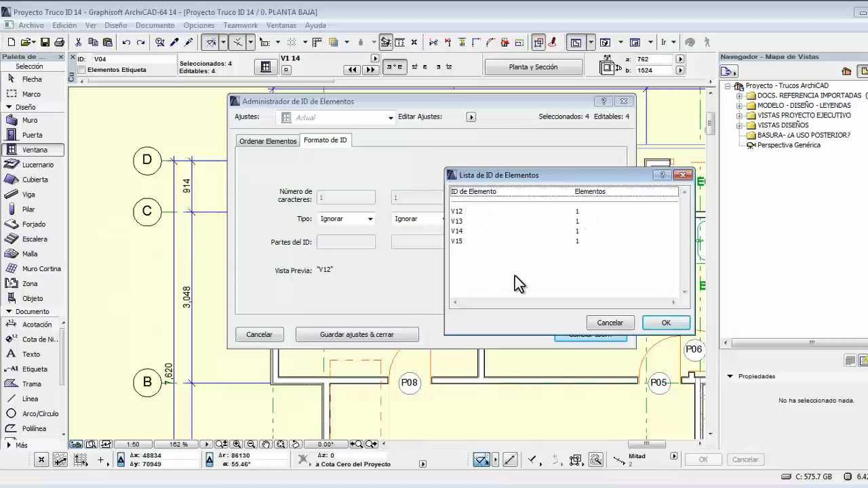868x488 pixels.
Task: Open the Documento menu
Action: [155, 25]
